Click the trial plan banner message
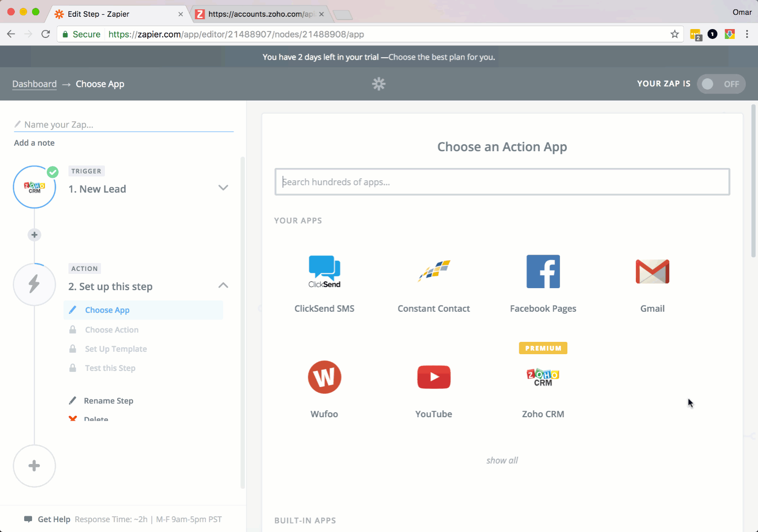Screen dimensions: 758x532 click(379, 57)
